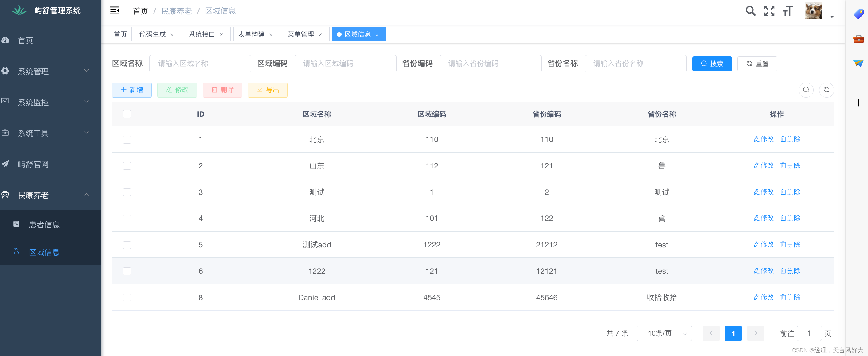Toggle the select-all header checkbox
Image resolution: width=868 pixels, height=356 pixels.
[x=127, y=114]
